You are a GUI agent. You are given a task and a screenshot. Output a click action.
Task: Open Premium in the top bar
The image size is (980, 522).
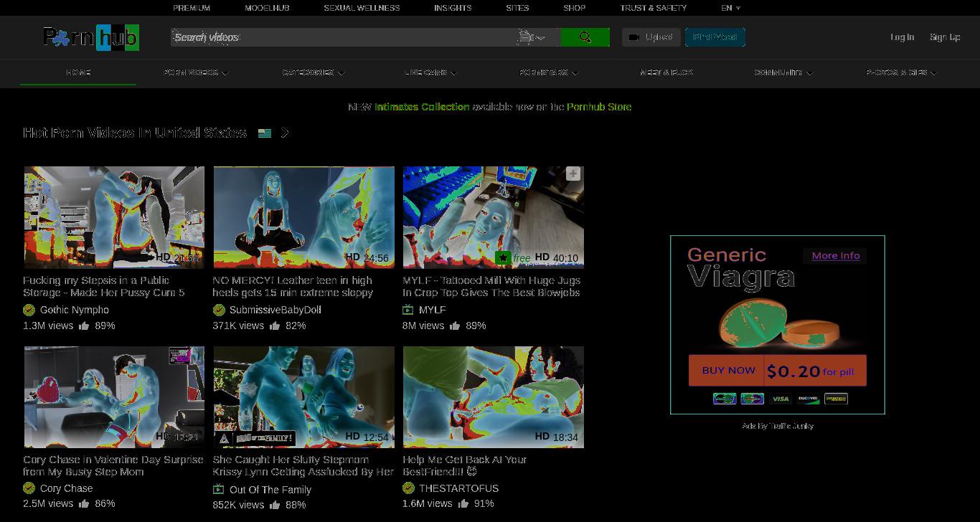pyautogui.click(x=192, y=8)
